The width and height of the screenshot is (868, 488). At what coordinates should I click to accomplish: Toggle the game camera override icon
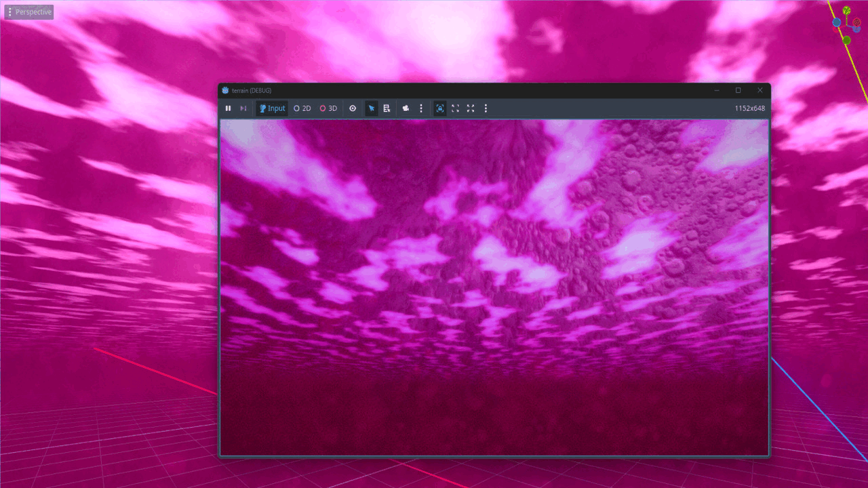click(x=406, y=108)
